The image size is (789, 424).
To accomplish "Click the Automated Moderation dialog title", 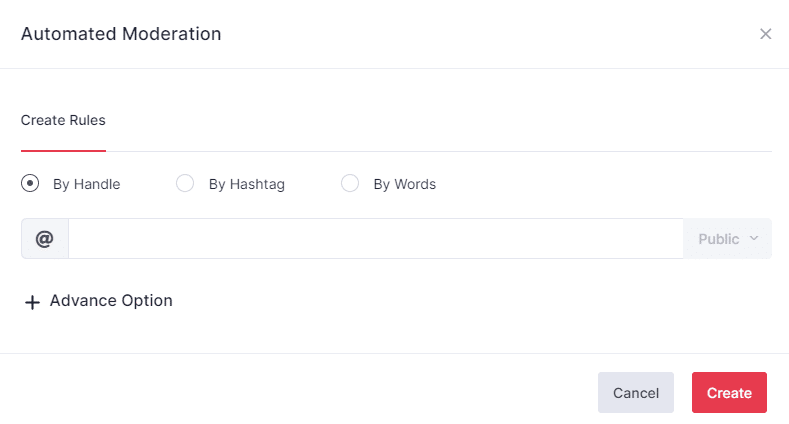I will pyautogui.click(x=121, y=34).
